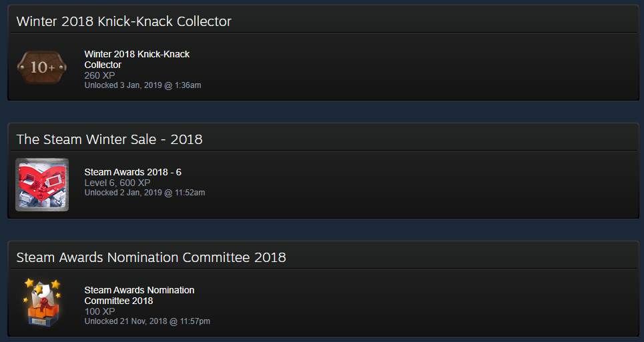Select the Unlocked 2 Jan, 2019 @ 11:52am timestamp
The image size is (644, 342).
pos(145,192)
